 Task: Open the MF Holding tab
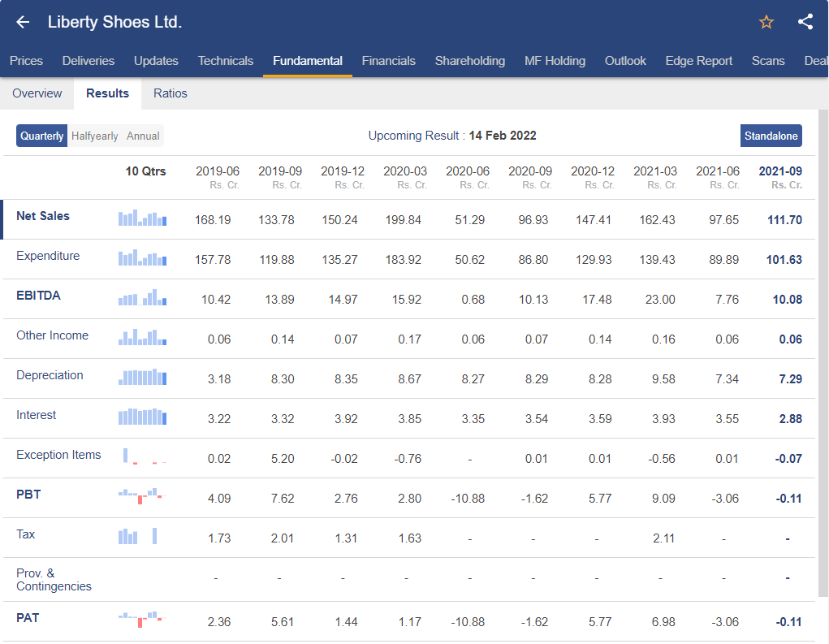coord(555,61)
